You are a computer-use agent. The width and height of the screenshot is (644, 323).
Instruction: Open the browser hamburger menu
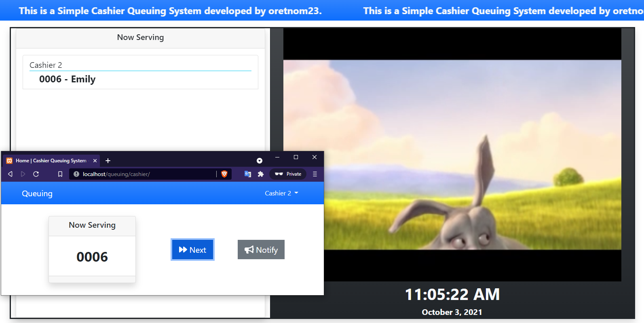315,174
